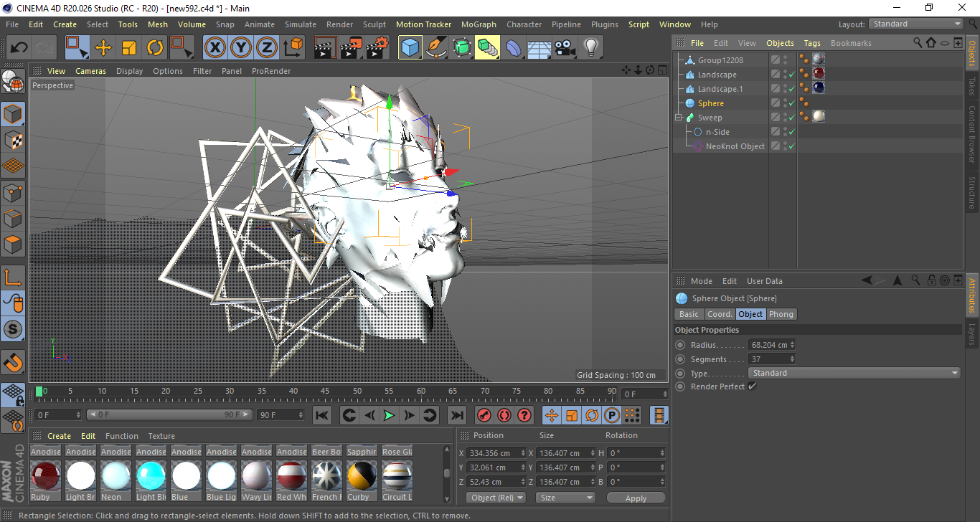This screenshot has width=980, height=522.
Task: Switch to the Phong tab
Action: (x=781, y=314)
